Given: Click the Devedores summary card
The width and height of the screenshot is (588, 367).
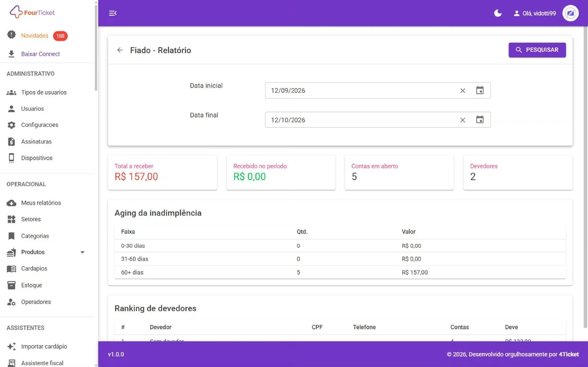Looking at the screenshot, I should point(518,173).
